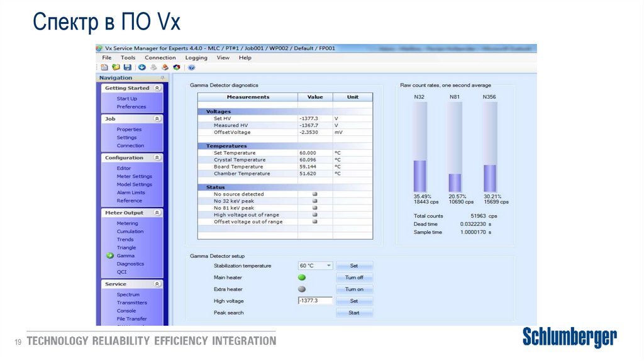The width and height of the screenshot is (644, 361).
Task: Open Console in navigation
Action: (x=126, y=311)
